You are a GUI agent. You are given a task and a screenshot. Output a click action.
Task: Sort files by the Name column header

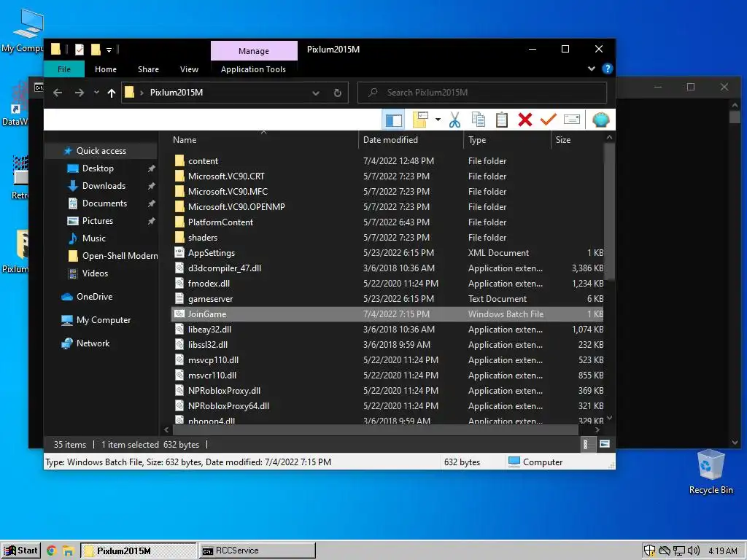coord(264,139)
